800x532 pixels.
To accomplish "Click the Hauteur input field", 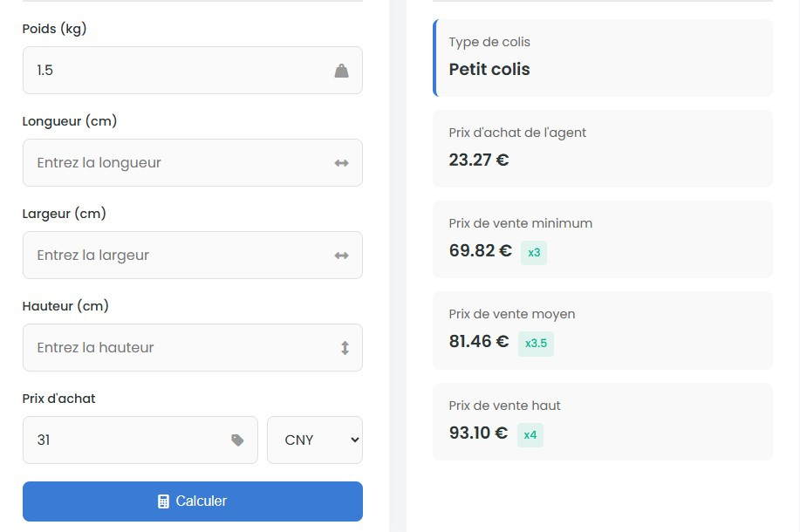I will coord(174,348).
